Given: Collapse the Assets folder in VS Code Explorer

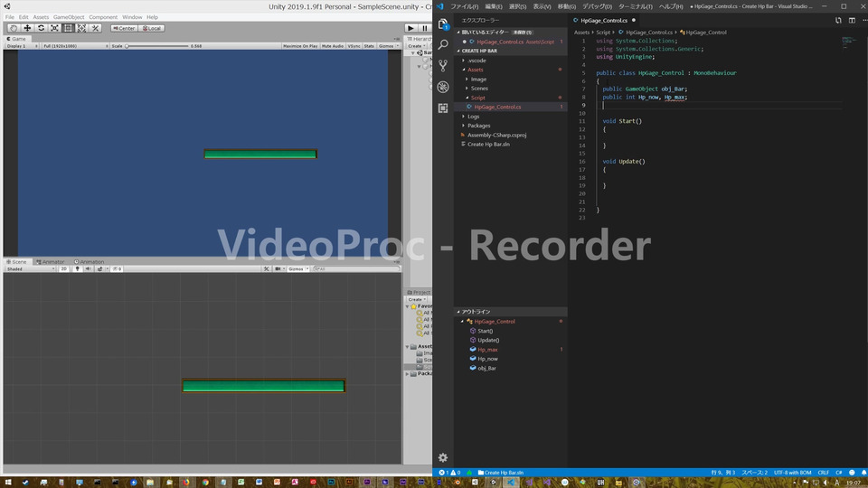Looking at the screenshot, I should point(475,70).
